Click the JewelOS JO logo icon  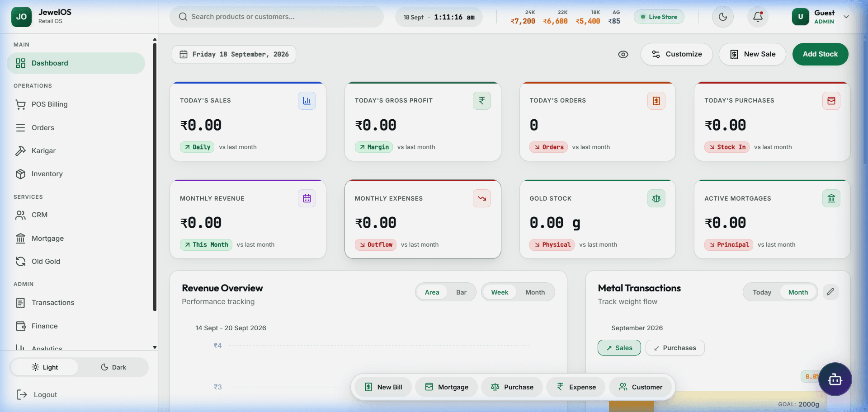pyautogui.click(x=21, y=17)
